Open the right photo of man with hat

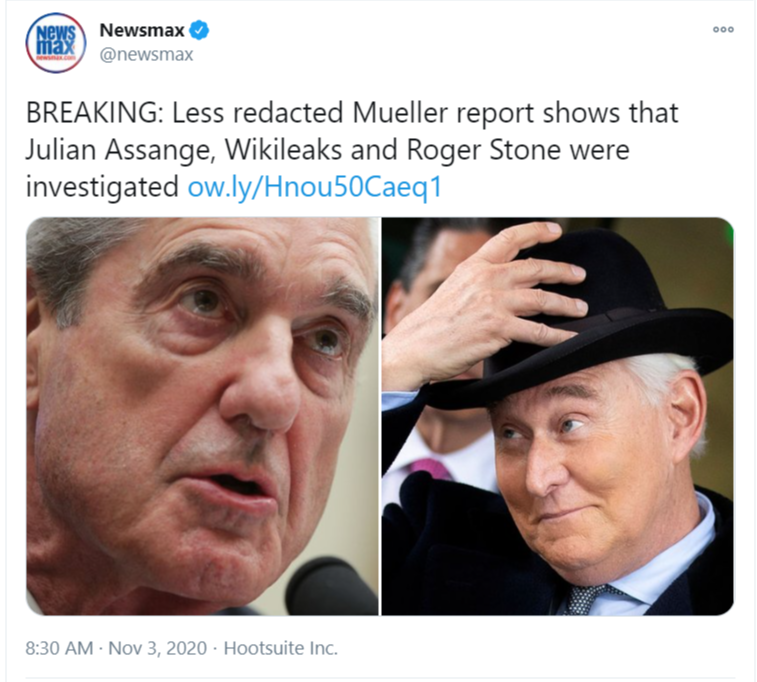(x=558, y=416)
